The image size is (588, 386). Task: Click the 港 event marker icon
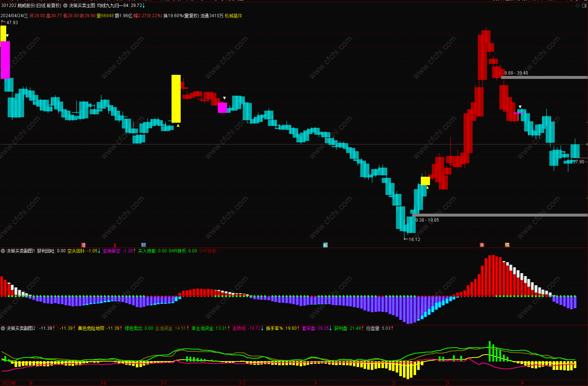[83, 245]
